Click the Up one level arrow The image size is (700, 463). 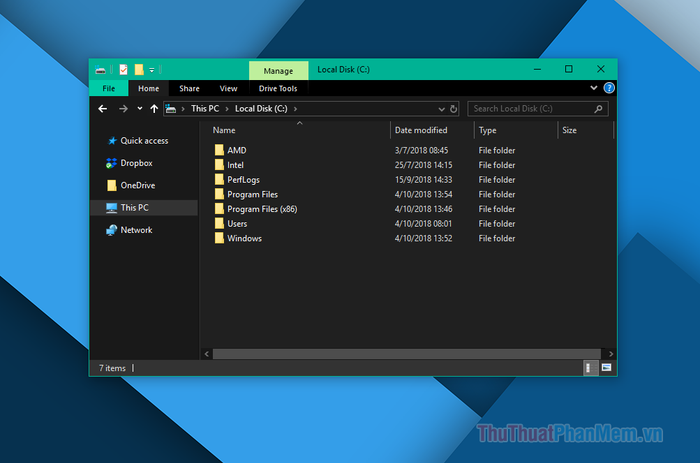pyautogui.click(x=154, y=108)
